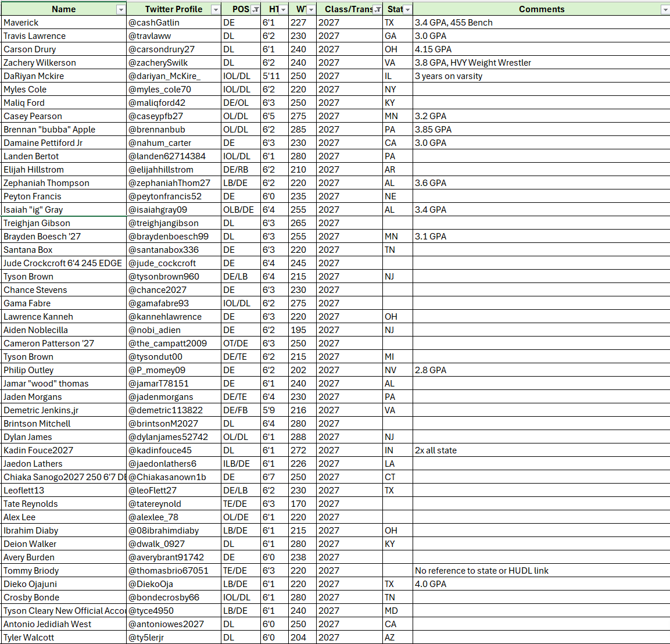The width and height of the screenshot is (670, 644).
Task: Select the Maverick name cell
Action: [x=64, y=23]
